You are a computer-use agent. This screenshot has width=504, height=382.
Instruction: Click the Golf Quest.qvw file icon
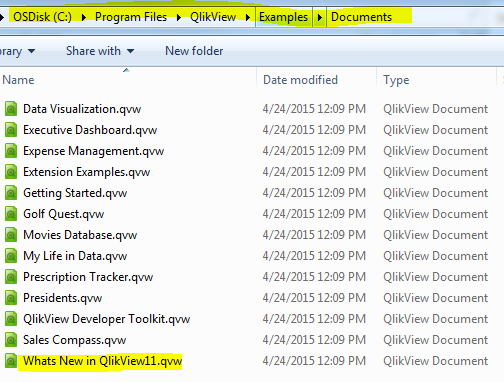pyautogui.click(x=11, y=214)
